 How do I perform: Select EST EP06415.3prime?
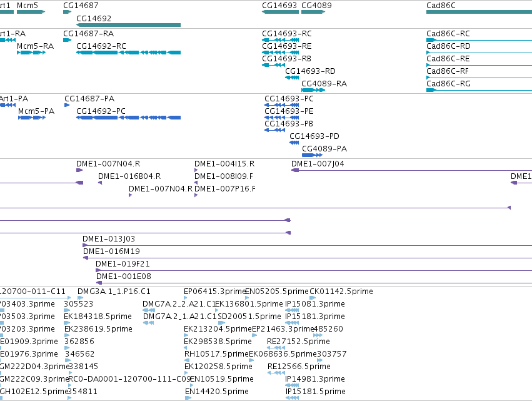[185, 298]
